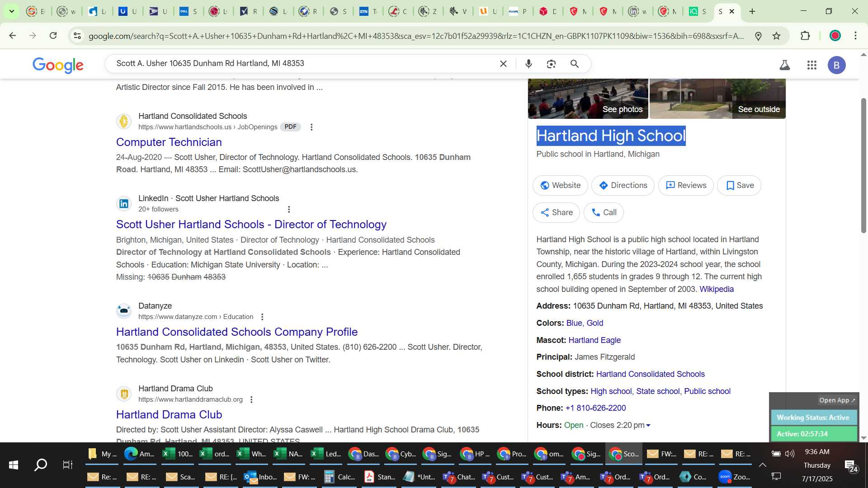Open Scott Usher Hartland Schools LinkedIn result
Image resolution: width=868 pixels, height=488 pixels.
pos(251,224)
